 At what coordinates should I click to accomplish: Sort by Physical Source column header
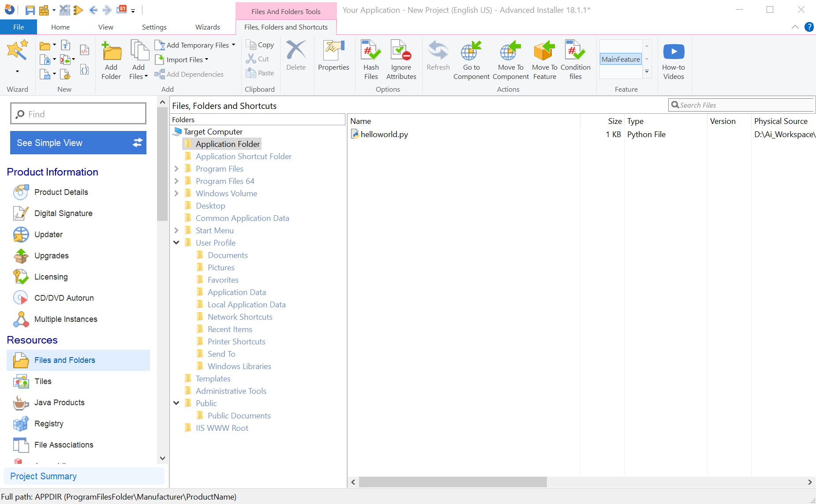coord(781,121)
